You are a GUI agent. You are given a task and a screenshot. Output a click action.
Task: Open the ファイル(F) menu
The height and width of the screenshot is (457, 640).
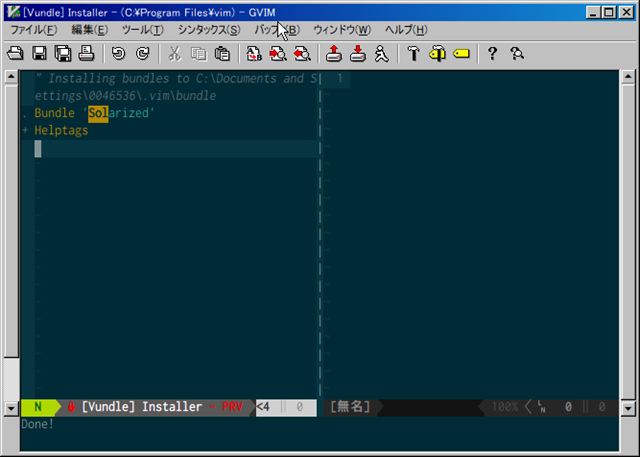coord(32,30)
